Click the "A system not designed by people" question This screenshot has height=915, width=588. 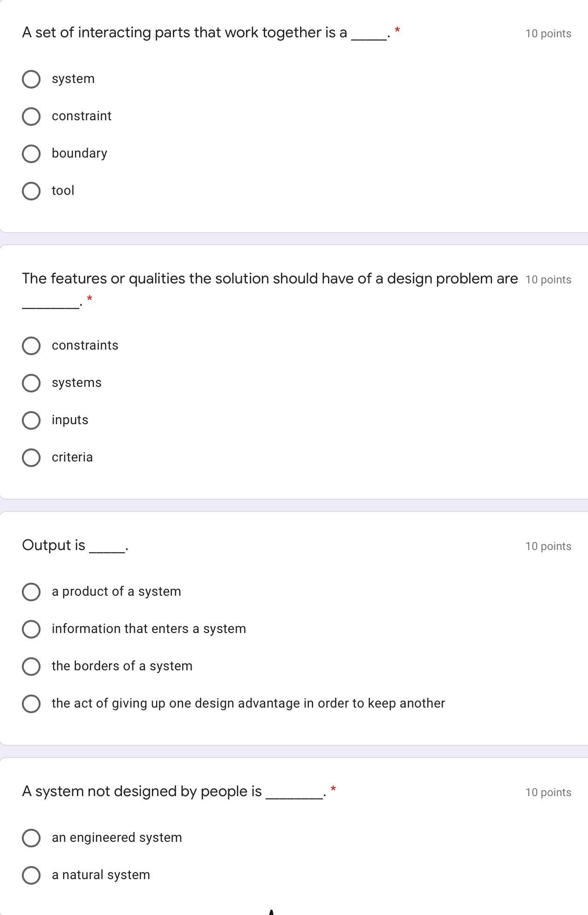(x=142, y=791)
